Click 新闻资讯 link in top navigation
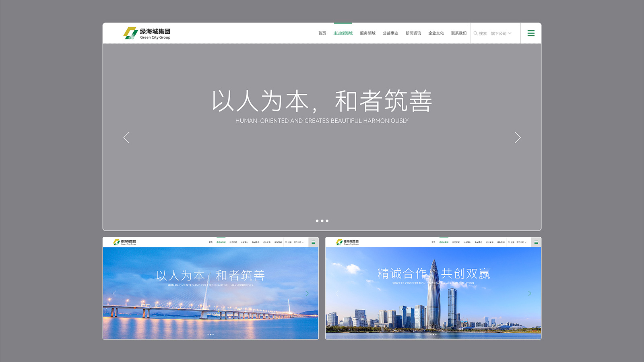 [413, 33]
